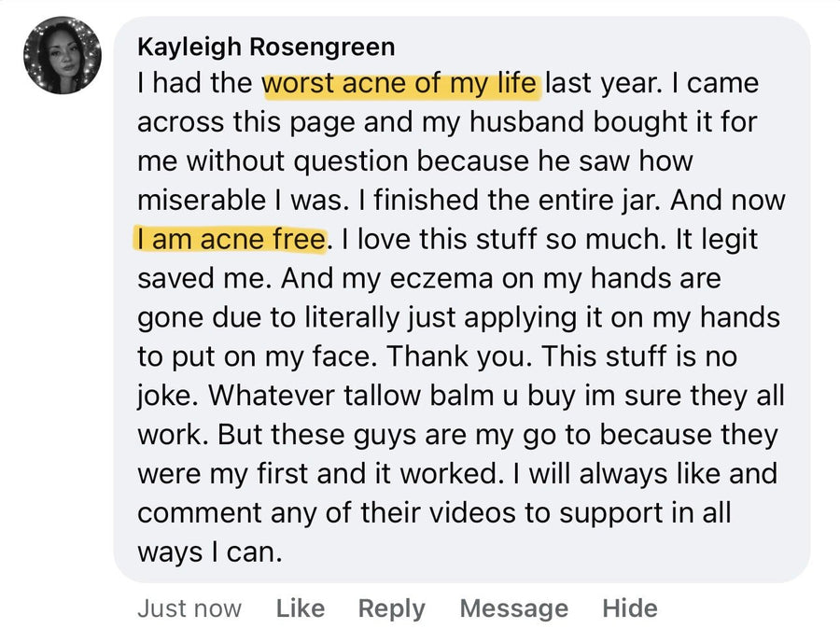
Task: Open the 'Just now' timestamp
Action: (189, 608)
